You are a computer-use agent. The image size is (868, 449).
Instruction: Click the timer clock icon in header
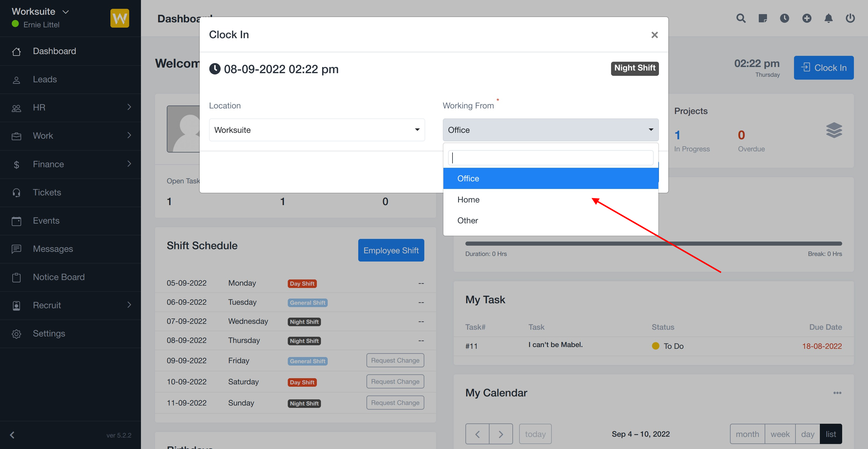[784, 18]
